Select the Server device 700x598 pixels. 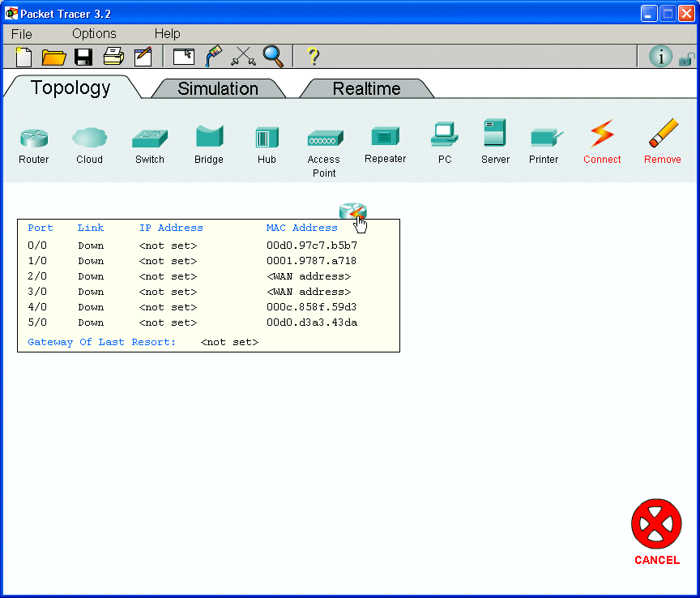[x=495, y=141]
